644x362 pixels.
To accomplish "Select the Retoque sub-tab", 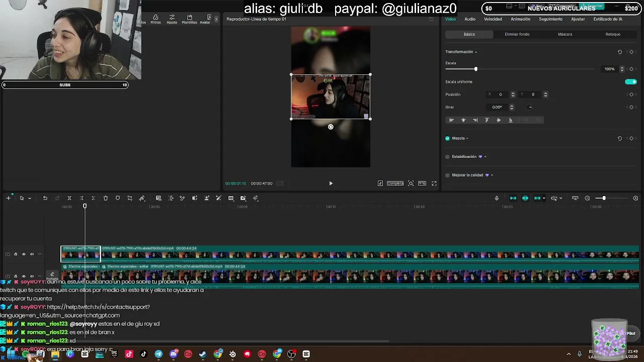I will [x=613, y=34].
